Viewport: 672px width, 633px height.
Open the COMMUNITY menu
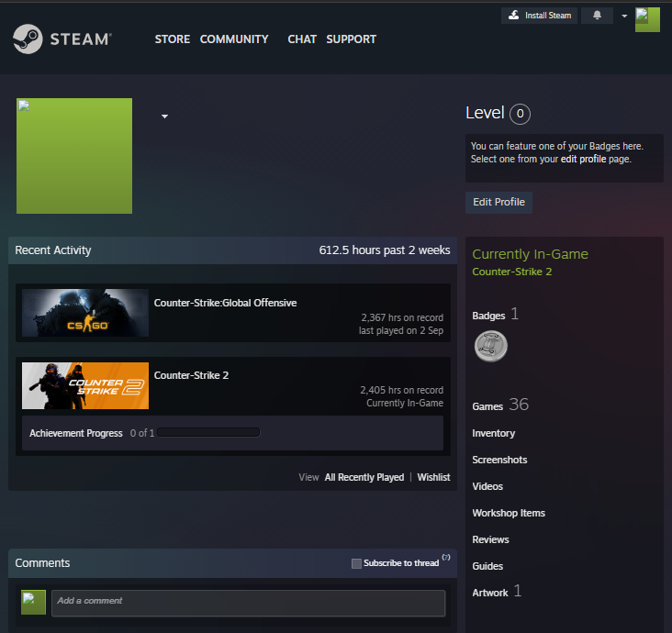coord(234,39)
